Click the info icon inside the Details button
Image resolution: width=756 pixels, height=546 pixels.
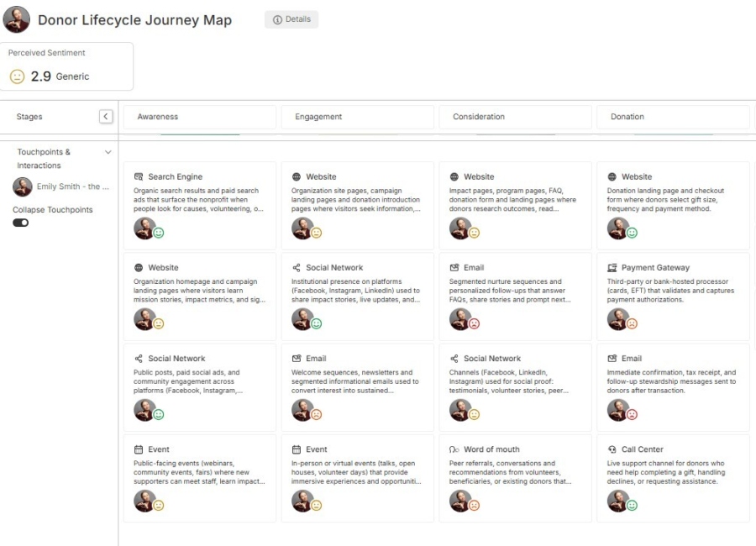pyautogui.click(x=277, y=19)
